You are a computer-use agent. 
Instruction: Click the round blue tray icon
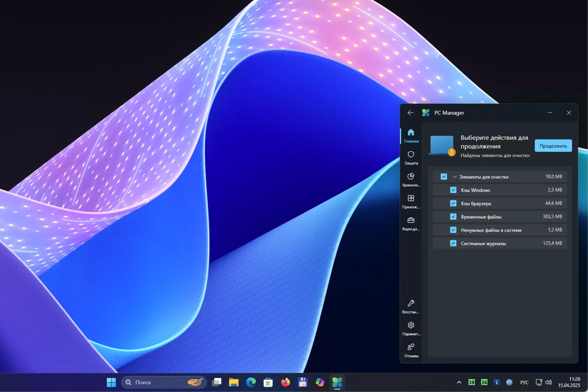[509, 382]
